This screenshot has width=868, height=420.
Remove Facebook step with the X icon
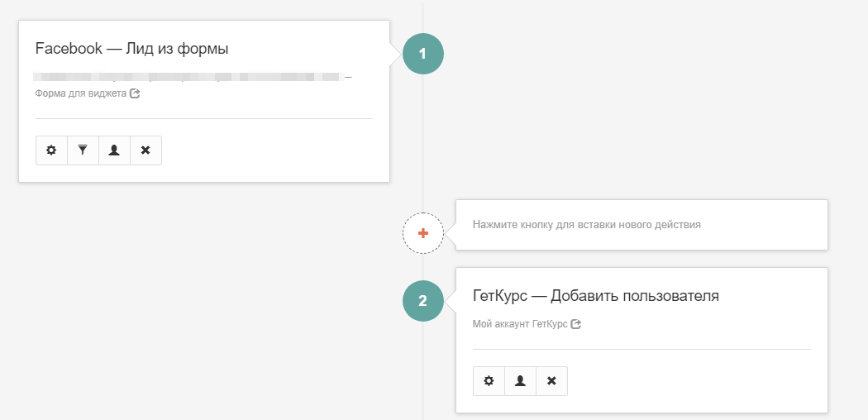tap(145, 150)
